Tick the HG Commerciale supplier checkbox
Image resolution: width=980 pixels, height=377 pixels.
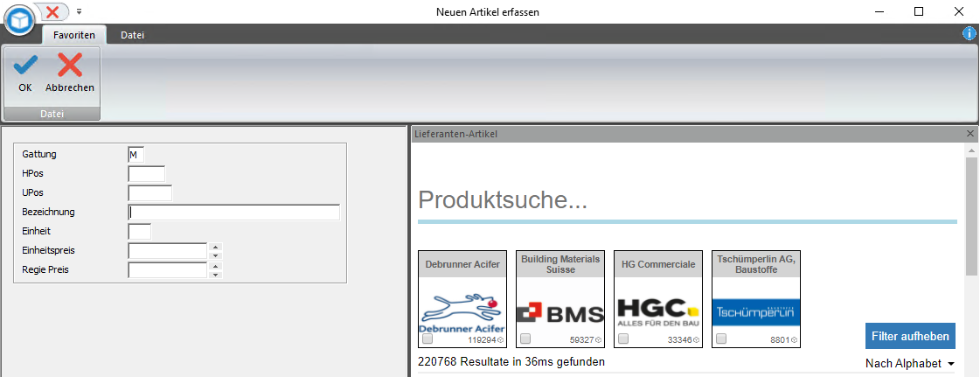(x=623, y=339)
